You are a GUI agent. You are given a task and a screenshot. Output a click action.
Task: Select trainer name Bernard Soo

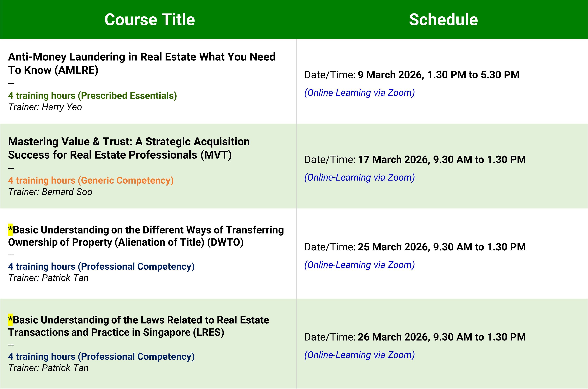point(67,192)
